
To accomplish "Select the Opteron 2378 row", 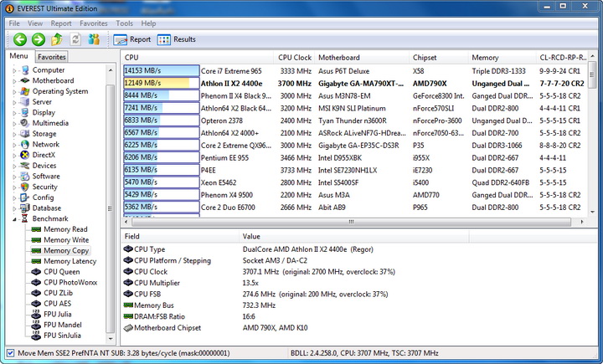I will coord(355,120).
